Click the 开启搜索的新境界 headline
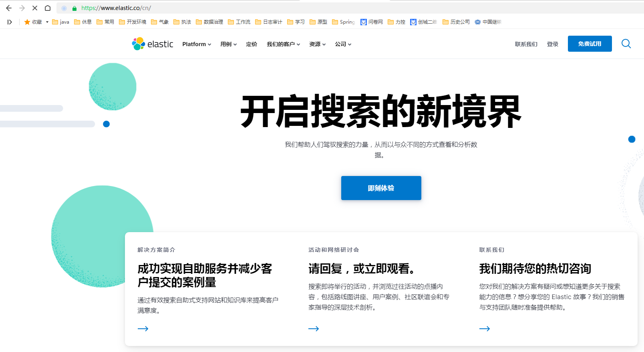Viewport: 644px width, 352px height. click(x=381, y=111)
